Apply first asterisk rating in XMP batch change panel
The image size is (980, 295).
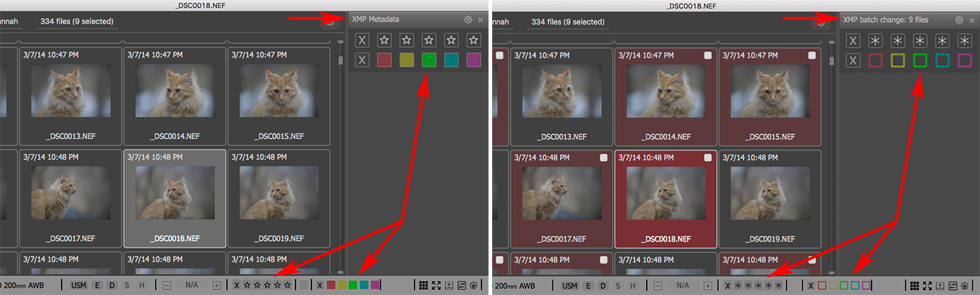click(875, 40)
